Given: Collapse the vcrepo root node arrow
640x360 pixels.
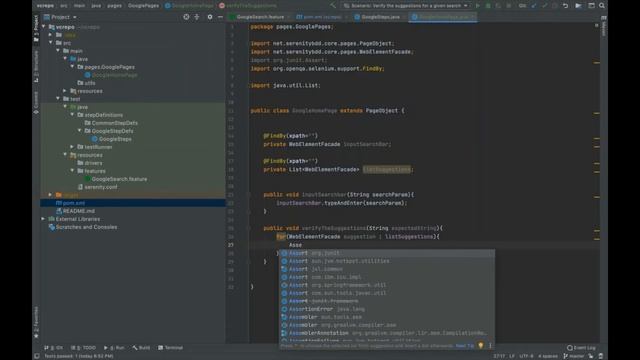Looking at the screenshot, I should 44,27.
